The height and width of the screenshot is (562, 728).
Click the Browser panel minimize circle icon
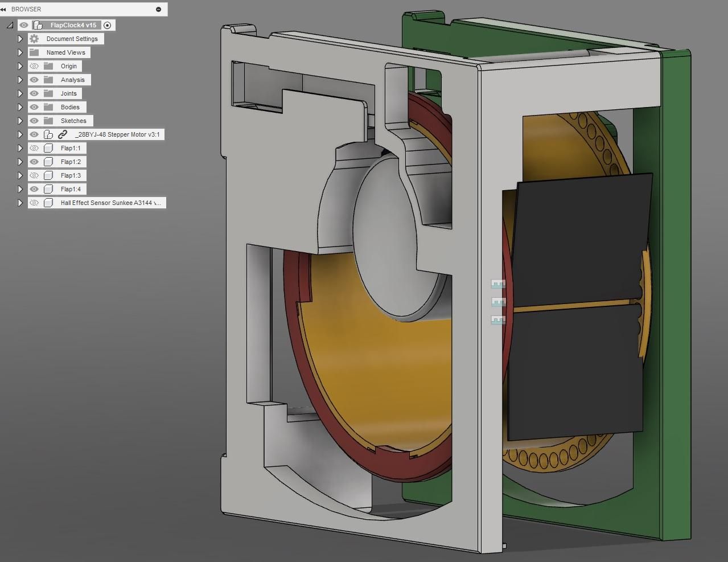(158, 9)
